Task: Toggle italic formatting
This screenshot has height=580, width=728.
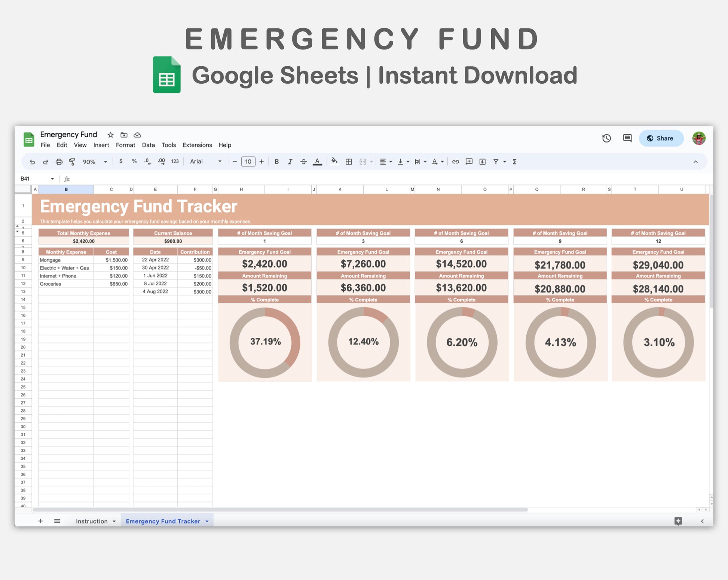Action: coord(290,162)
